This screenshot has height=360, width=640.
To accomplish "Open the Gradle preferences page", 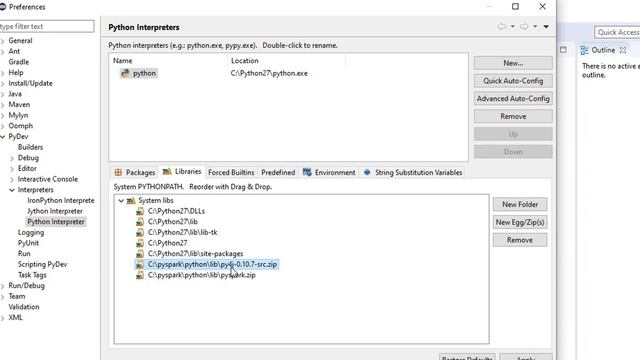I will [19, 62].
